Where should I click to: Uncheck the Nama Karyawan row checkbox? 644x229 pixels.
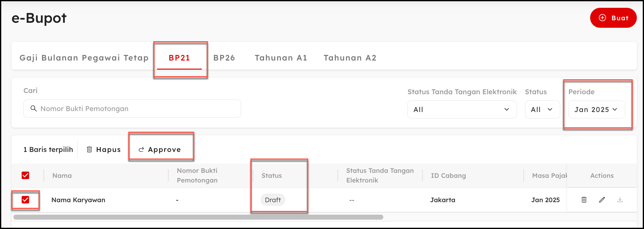click(26, 200)
